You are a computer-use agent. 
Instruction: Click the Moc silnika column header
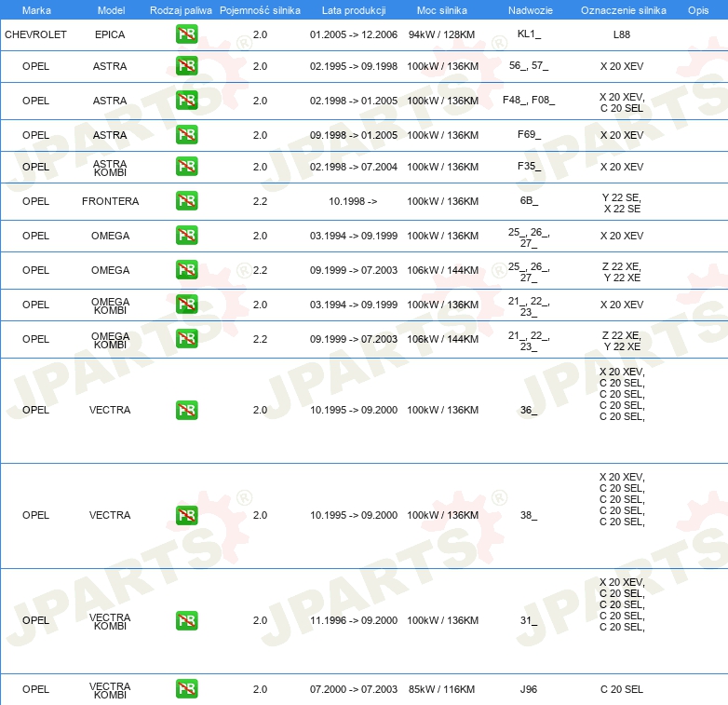point(442,10)
